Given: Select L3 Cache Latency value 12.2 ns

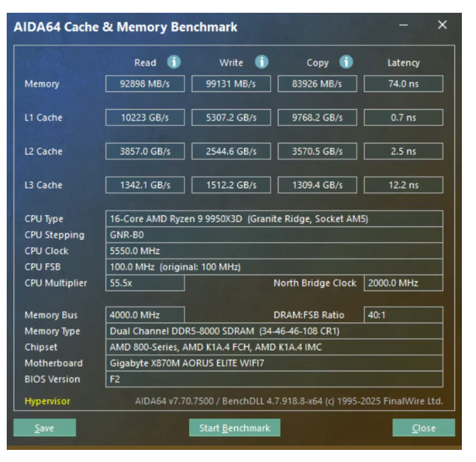Looking at the screenshot, I should tap(403, 185).
